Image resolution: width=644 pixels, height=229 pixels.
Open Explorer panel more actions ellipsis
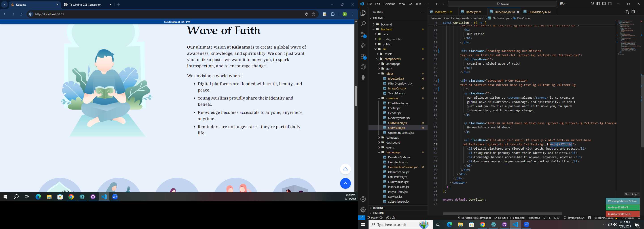[422, 12]
